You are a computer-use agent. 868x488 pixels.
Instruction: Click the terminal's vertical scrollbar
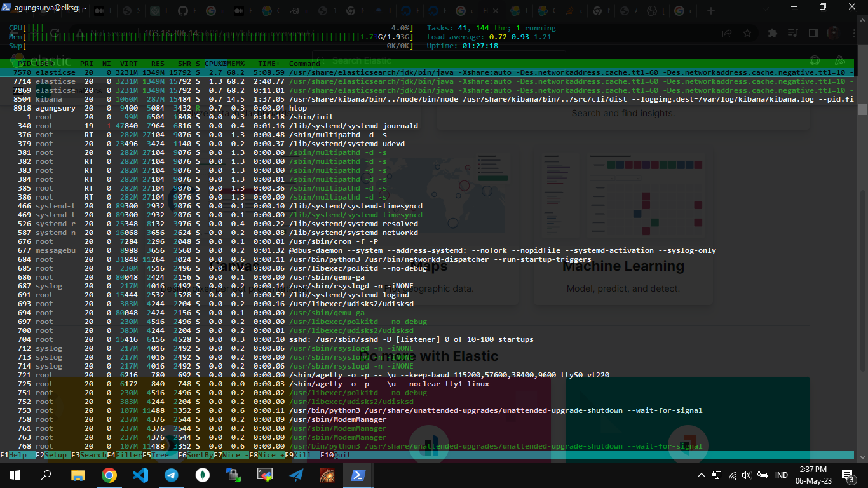click(x=862, y=109)
